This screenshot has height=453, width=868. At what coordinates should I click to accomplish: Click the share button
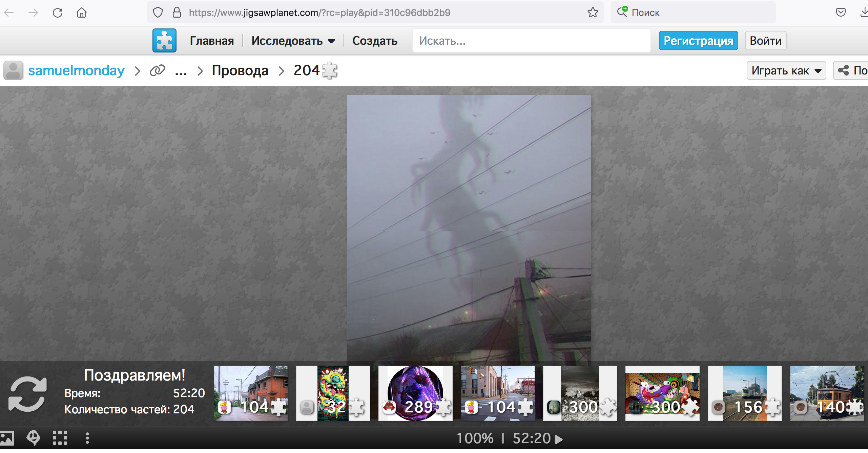coord(851,70)
